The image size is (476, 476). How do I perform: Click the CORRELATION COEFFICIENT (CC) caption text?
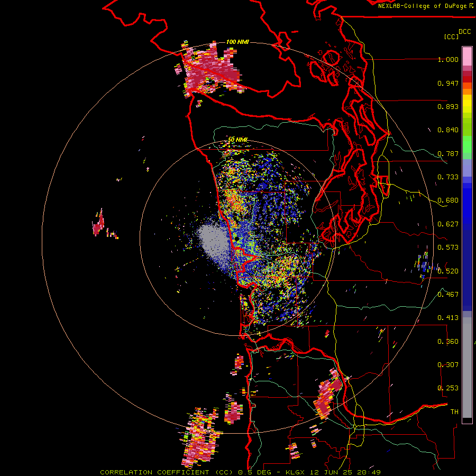click(167, 472)
